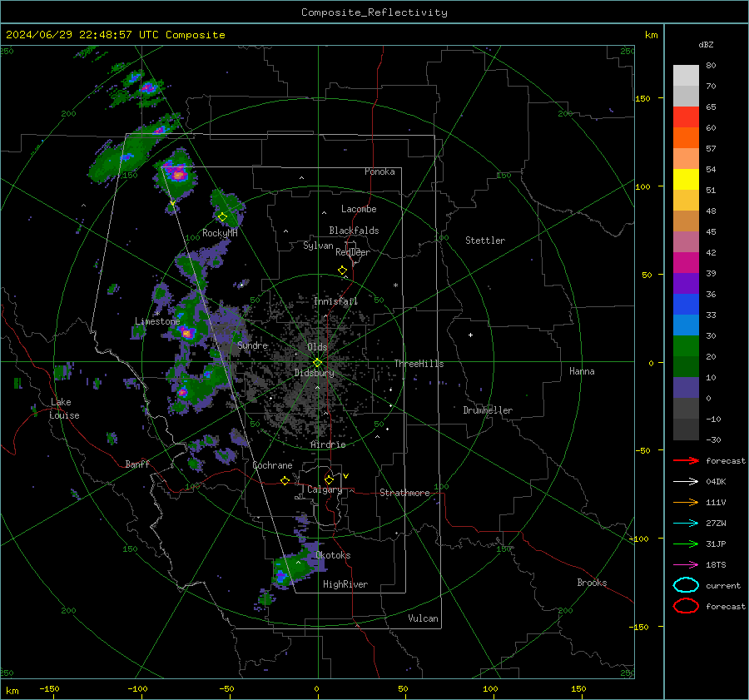Click the white 04DK arrow legend icon
Screen dimensions: 749x700
point(686,482)
